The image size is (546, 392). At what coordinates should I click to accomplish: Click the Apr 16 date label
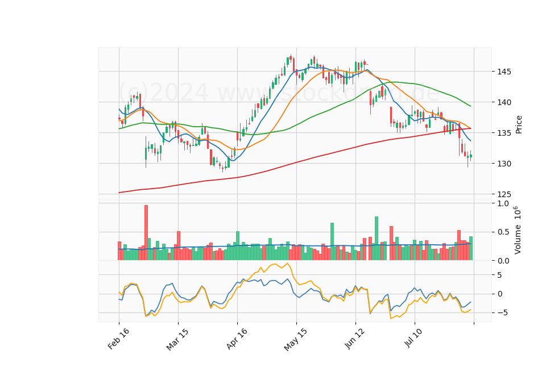pos(237,339)
